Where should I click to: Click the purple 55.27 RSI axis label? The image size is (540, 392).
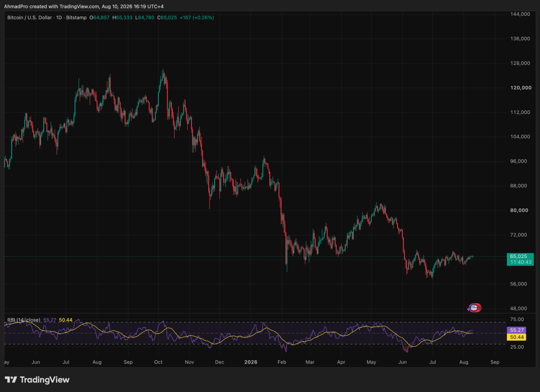[x=517, y=330]
